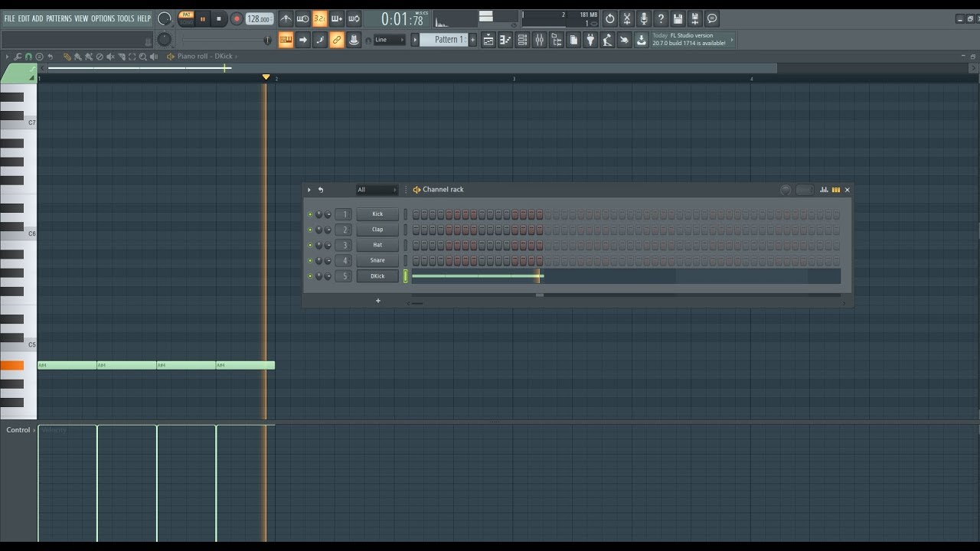Mute the Kick channel green LED

point(310,214)
